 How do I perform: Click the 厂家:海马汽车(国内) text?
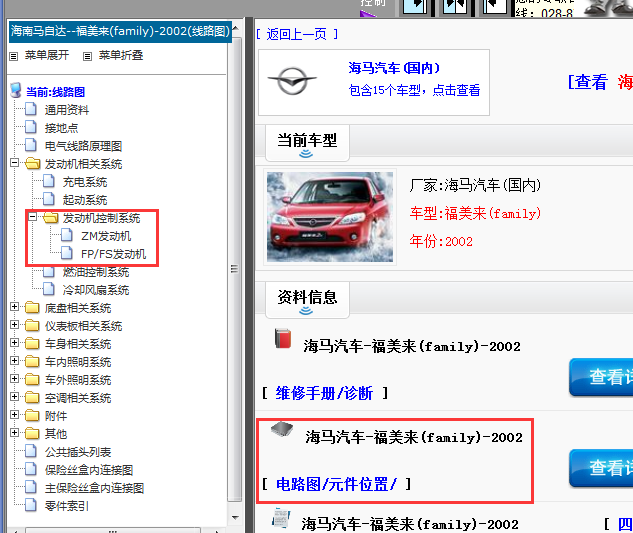[x=475, y=185]
